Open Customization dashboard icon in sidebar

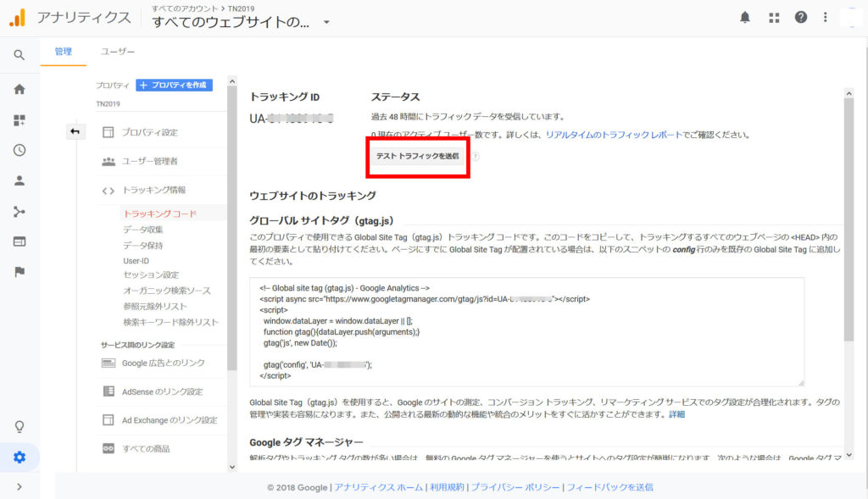click(x=19, y=120)
